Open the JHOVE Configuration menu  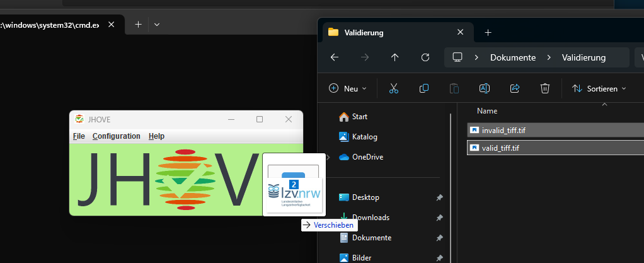click(116, 136)
